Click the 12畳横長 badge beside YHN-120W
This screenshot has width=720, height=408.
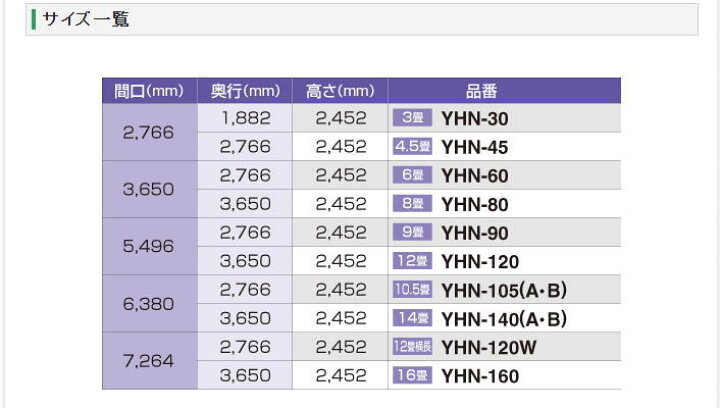[x=412, y=347]
